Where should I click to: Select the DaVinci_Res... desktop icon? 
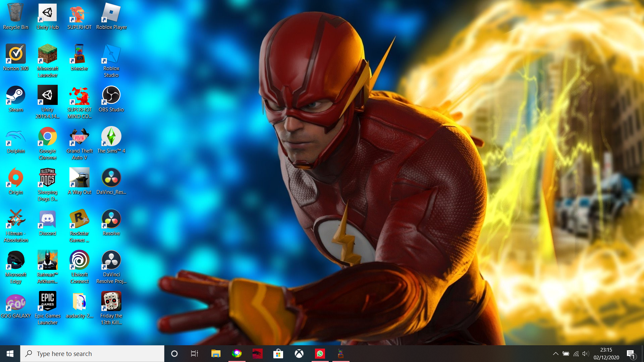point(111,181)
